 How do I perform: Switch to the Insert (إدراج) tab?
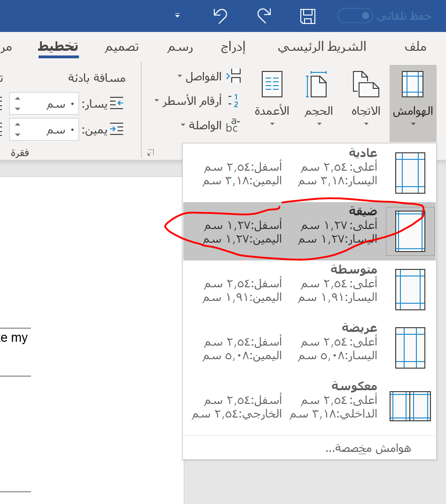pyautogui.click(x=233, y=47)
